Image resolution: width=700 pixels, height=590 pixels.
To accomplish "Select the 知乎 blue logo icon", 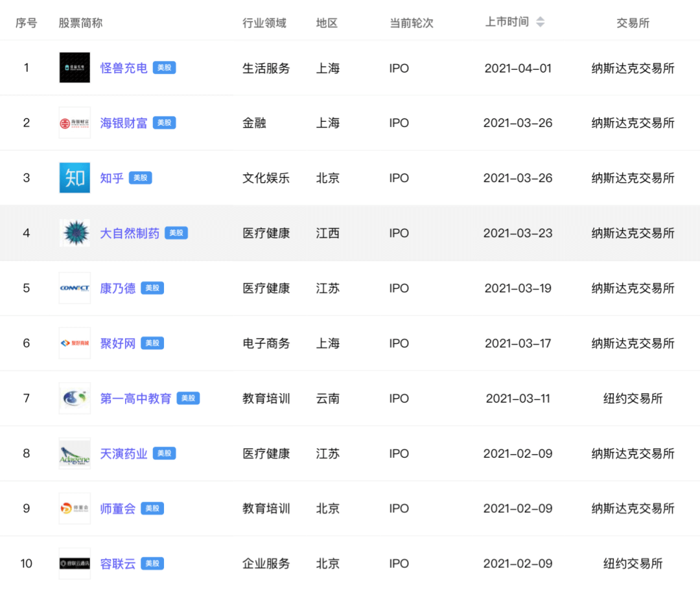I will [74, 177].
